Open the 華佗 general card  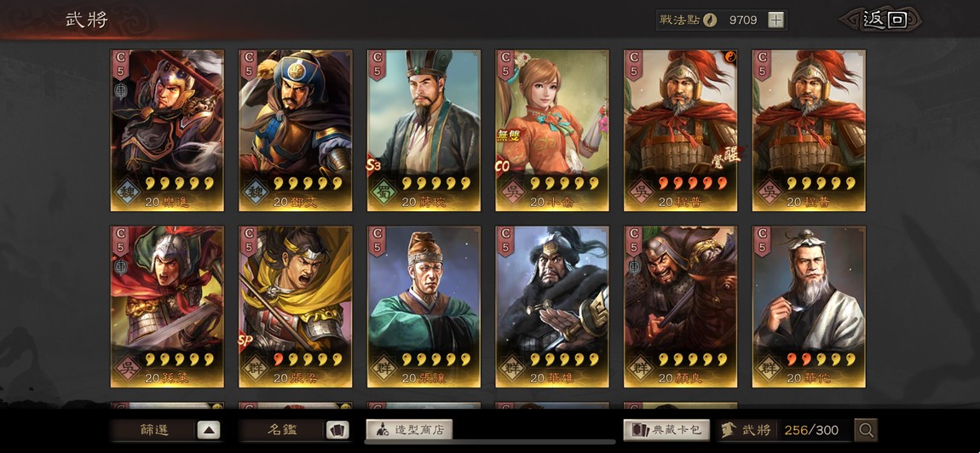point(809,307)
